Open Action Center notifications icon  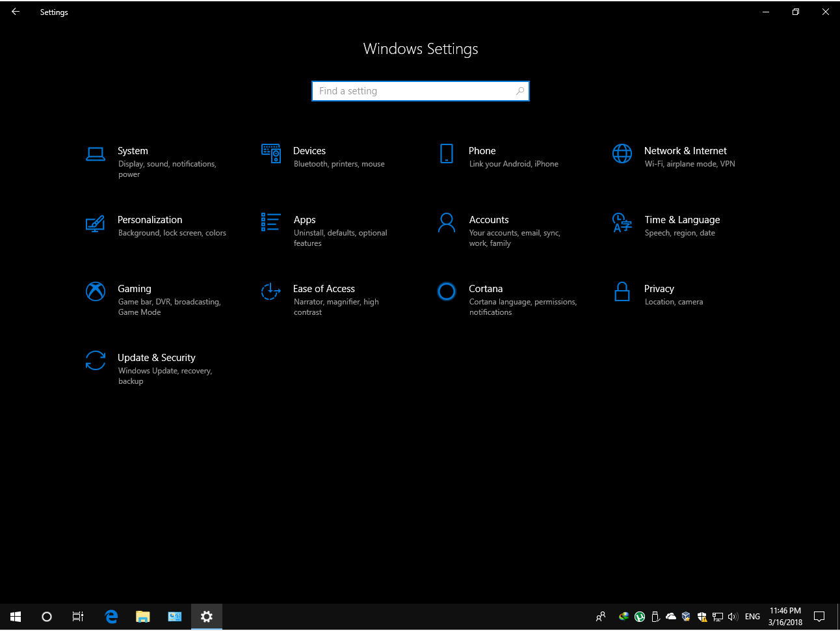click(x=819, y=617)
